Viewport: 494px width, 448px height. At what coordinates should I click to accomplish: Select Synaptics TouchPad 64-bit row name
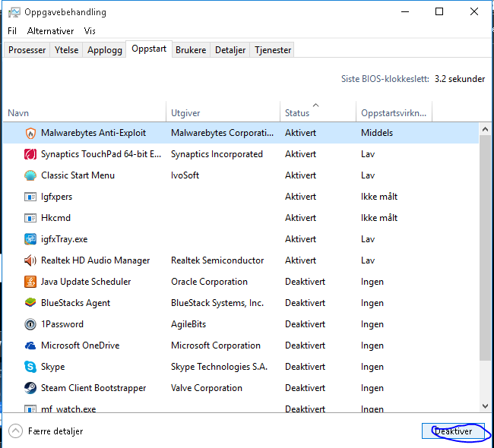click(x=101, y=154)
